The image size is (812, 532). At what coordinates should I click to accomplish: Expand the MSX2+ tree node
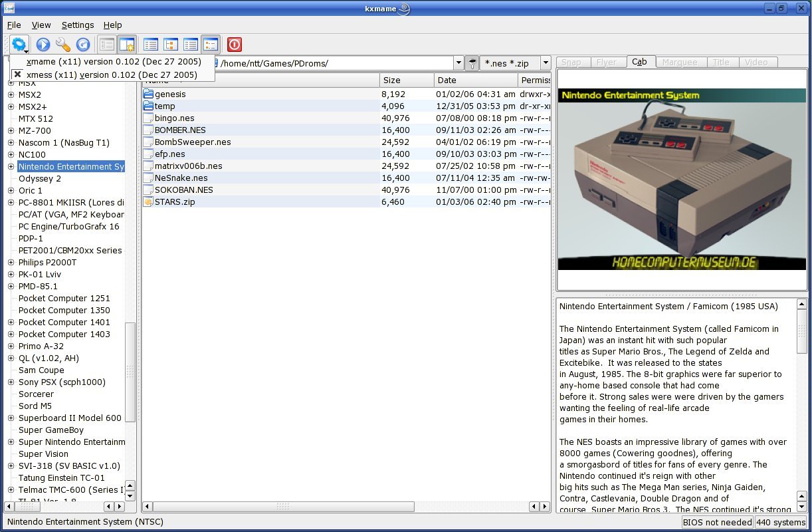click(11, 107)
